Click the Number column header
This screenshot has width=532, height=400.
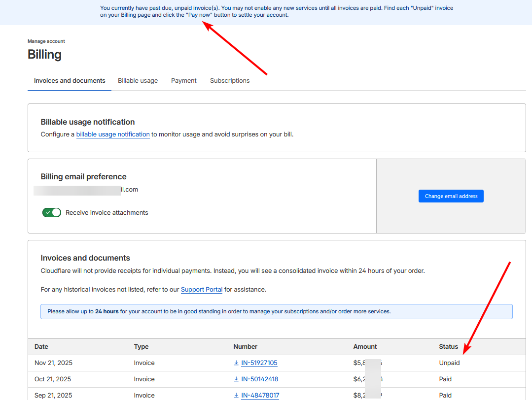[x=246, y=346]
